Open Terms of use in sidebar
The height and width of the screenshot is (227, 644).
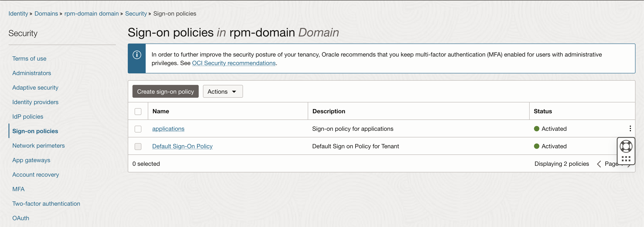click(x=29, y=59)
